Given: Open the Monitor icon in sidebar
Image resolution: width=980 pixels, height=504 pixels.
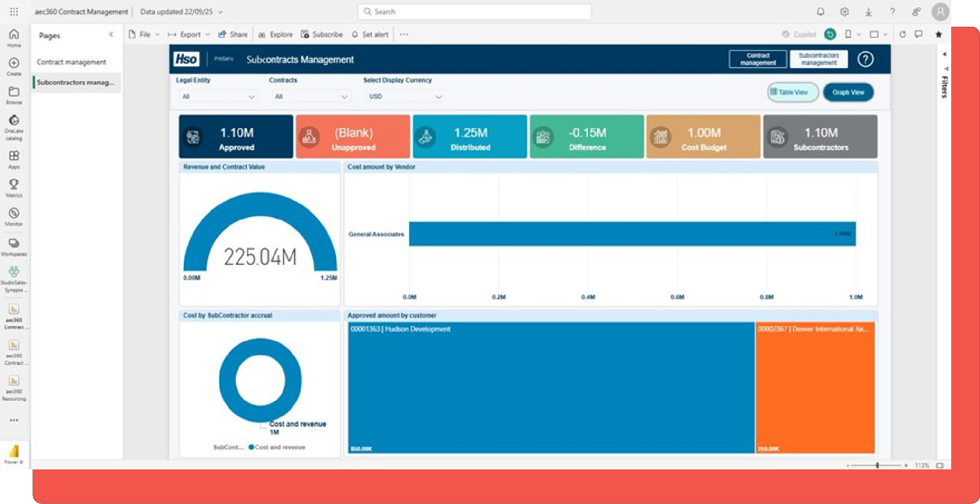Looking at the screenshot, I should [x=14, y=213].
